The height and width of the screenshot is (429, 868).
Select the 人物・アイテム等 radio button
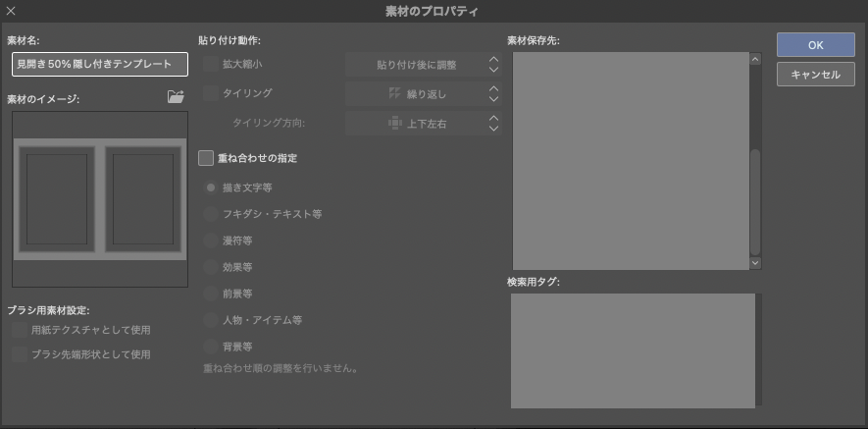pos(210,320)
